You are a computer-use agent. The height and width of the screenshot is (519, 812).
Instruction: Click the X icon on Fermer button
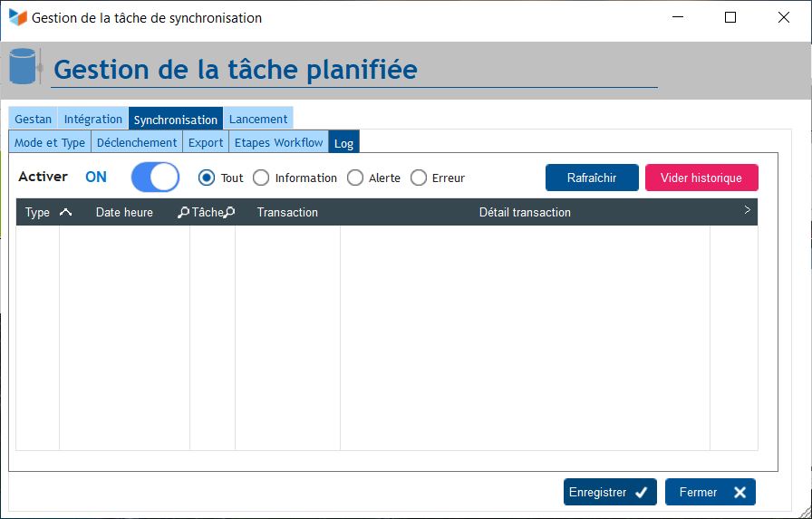pos(739,493)
